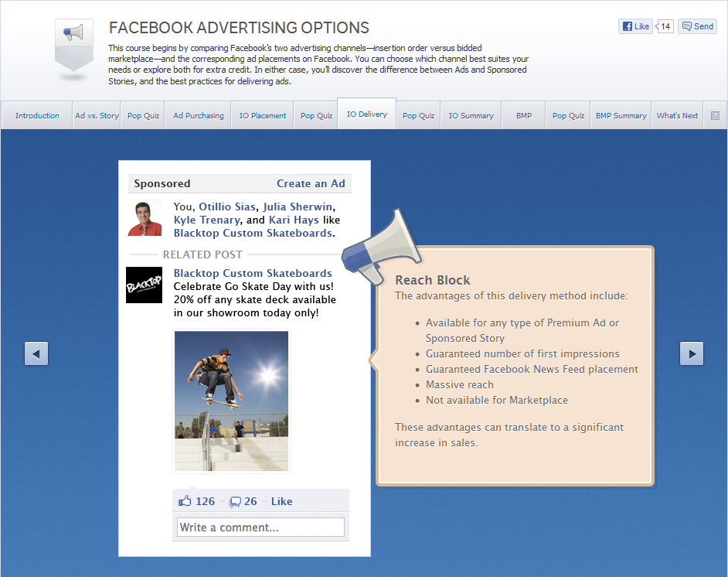This screenshot has height=577, width=728.
Task: Switch to the IO Summary tab
Action: tap(471, 116)
